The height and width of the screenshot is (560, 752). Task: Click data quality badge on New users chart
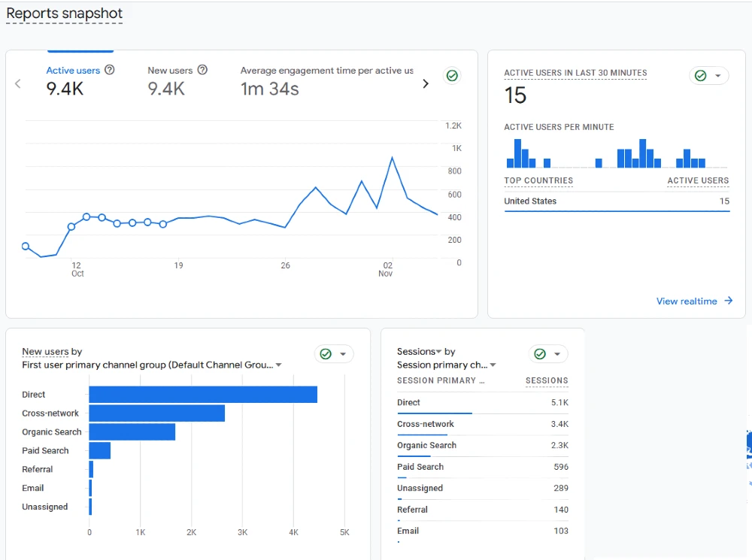tap(326, 353)
